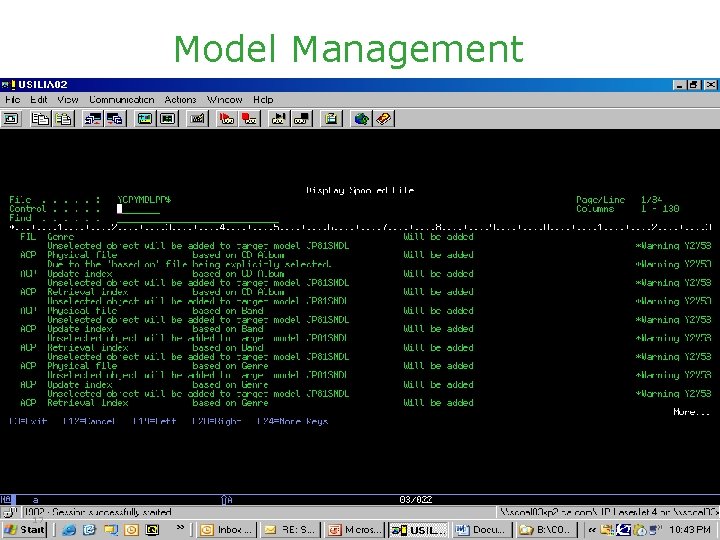Expand the quick launch overflow chevron
Image resolution: width=720 pixels, height=540 pixels.
[x=180, y=528]
